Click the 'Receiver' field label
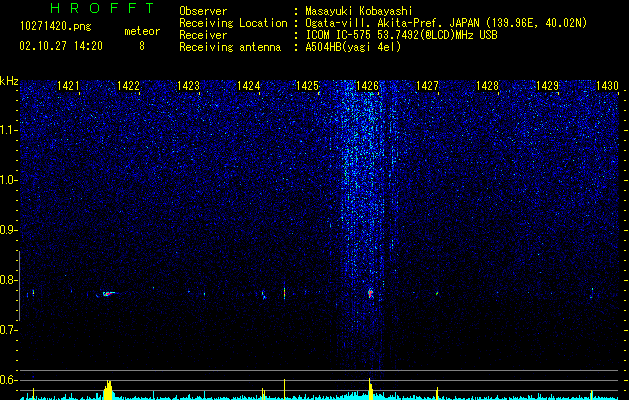 point(203,35)
